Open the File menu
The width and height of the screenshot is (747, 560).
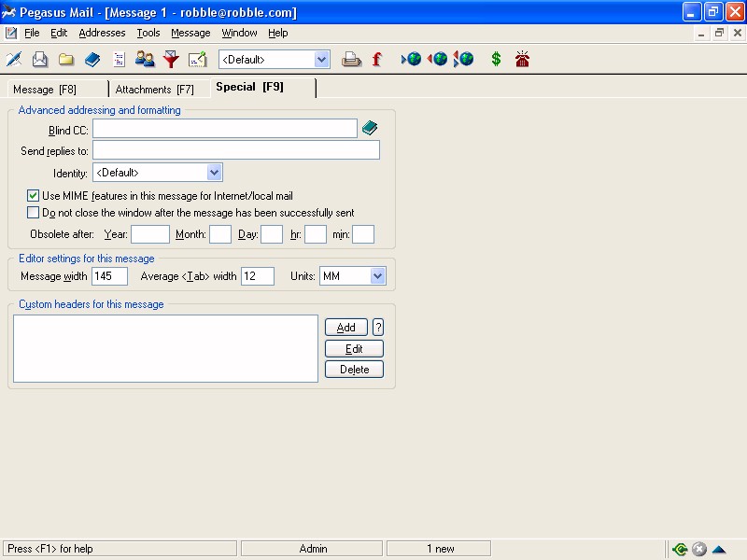pos(32,33)
